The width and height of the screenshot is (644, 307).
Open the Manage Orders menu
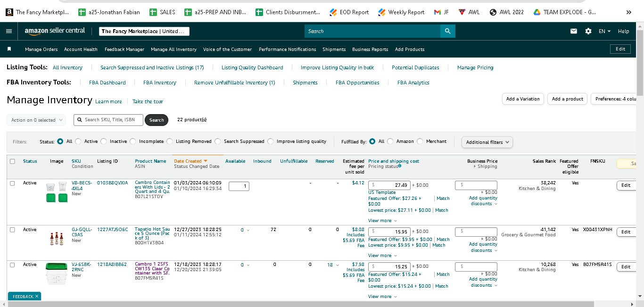(41, 49)
